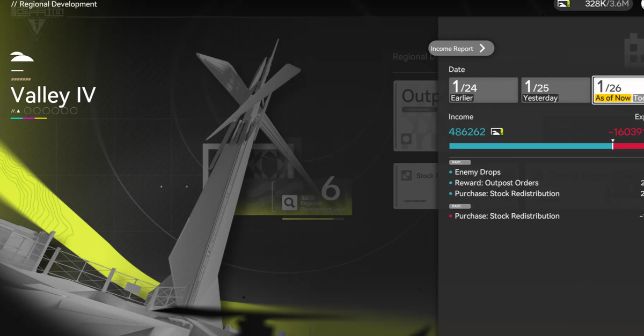Image resolution: width=644 pixels, height=336 pixels.
Task: Click the PART tag above Enemy Drops
Action: click(x=460, y=162)
